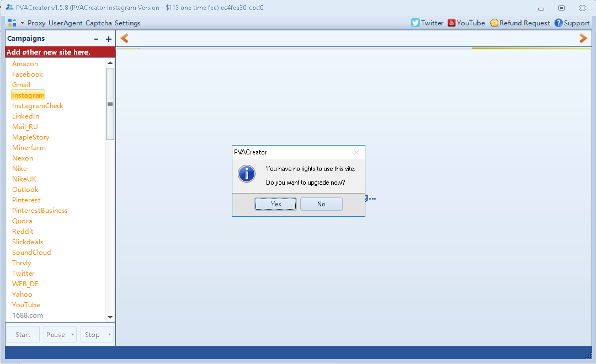Click the minus icon in Campaigns header
Viewport: 596px width, 364px height.
96,39
